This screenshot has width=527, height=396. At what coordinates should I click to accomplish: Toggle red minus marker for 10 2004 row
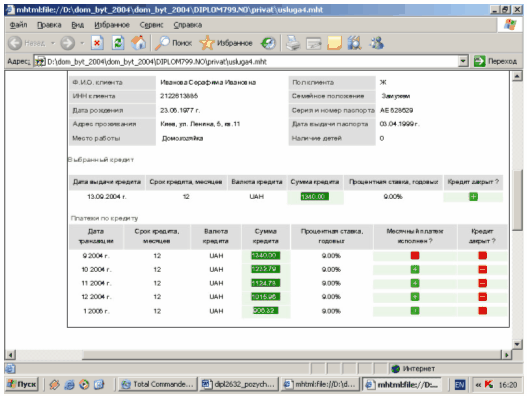(x=483, y=270)
